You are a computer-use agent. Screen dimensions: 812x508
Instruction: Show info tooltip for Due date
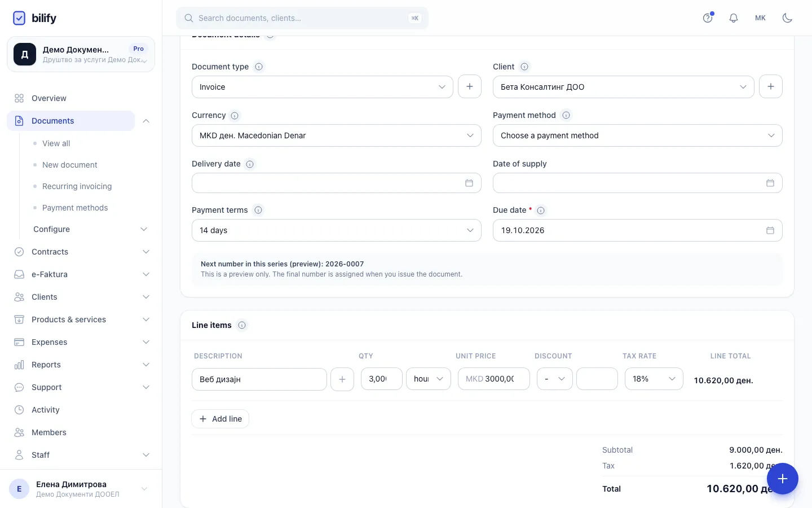click(x=541, y=211)
